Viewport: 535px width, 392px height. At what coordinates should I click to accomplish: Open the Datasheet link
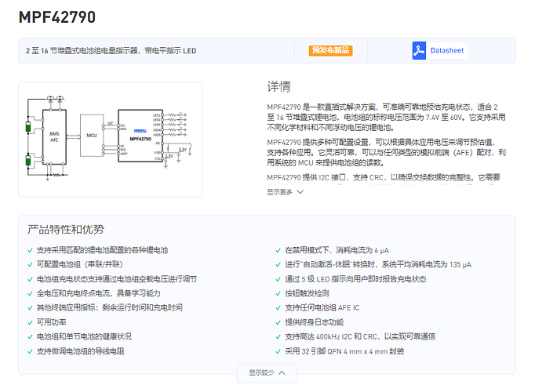[x=446, y=51]
